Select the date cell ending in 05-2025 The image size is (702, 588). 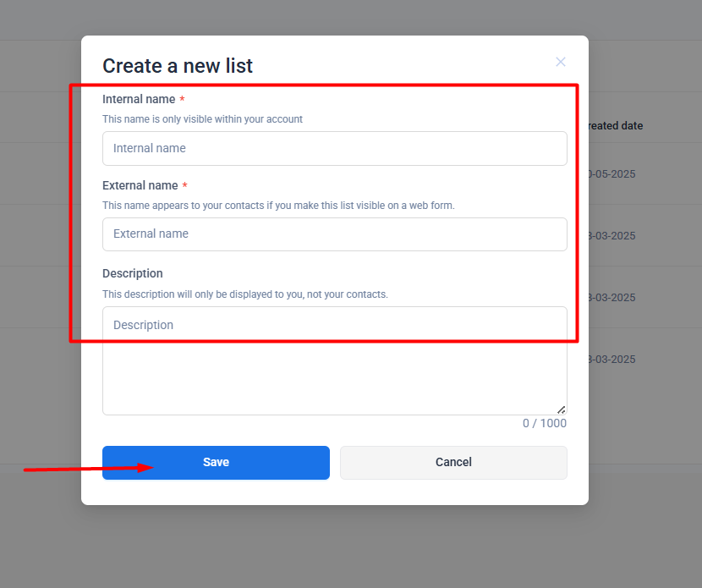tap(611, 174)
